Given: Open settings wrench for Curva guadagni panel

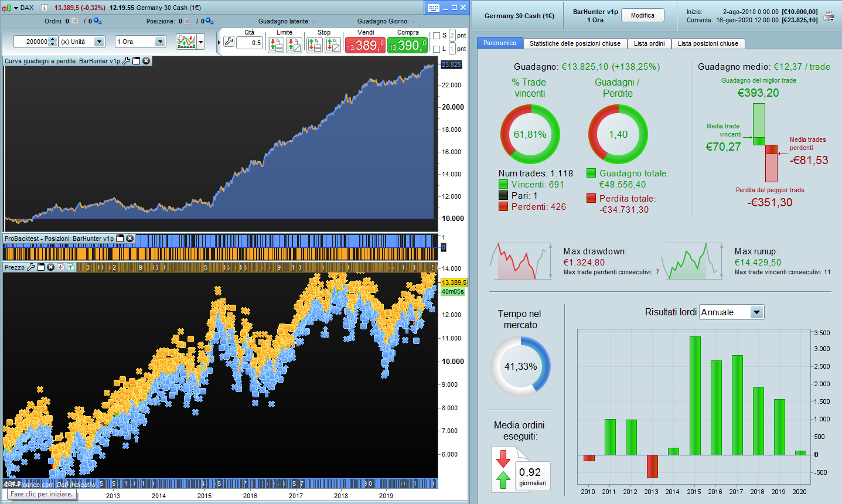Looking at the screenshot, I should coord(126,61).
